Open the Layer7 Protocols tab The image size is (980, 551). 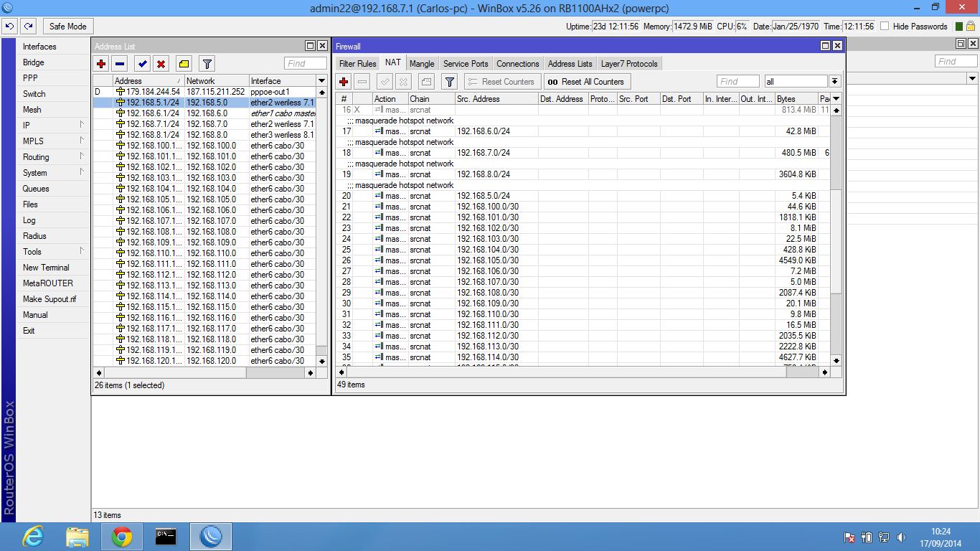click(629, 64)
